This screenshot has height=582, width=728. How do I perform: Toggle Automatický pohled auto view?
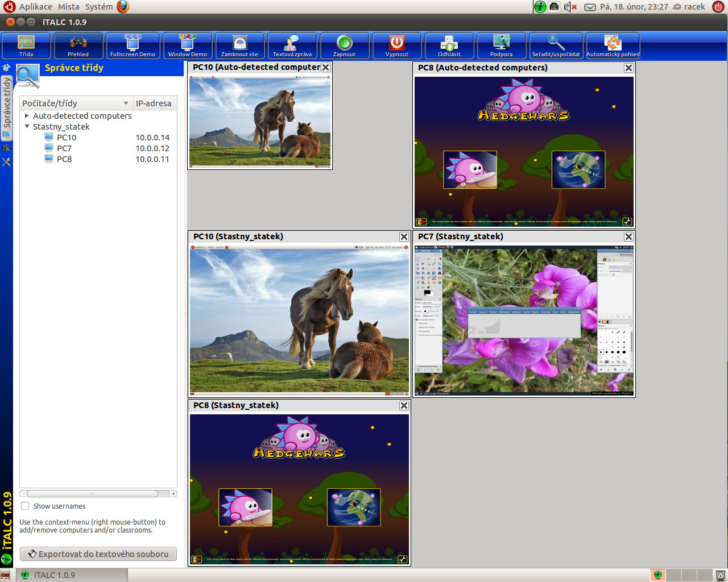coord(613,45)
